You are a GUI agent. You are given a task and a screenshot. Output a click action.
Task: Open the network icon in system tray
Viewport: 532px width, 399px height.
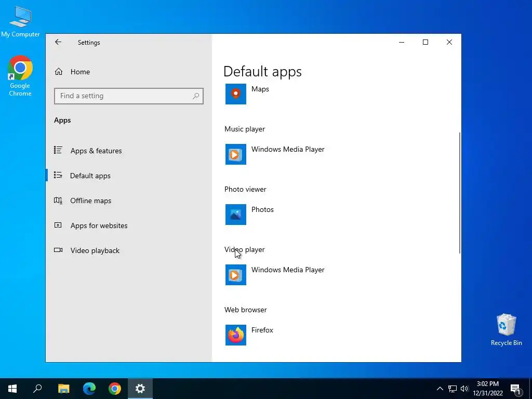click(x=453, y=389)
